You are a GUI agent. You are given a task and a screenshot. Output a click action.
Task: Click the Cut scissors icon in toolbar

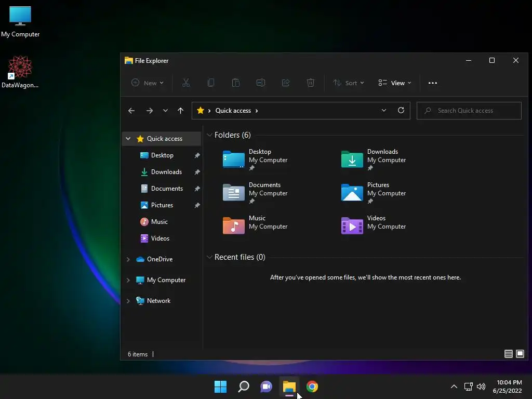(186, 83)
